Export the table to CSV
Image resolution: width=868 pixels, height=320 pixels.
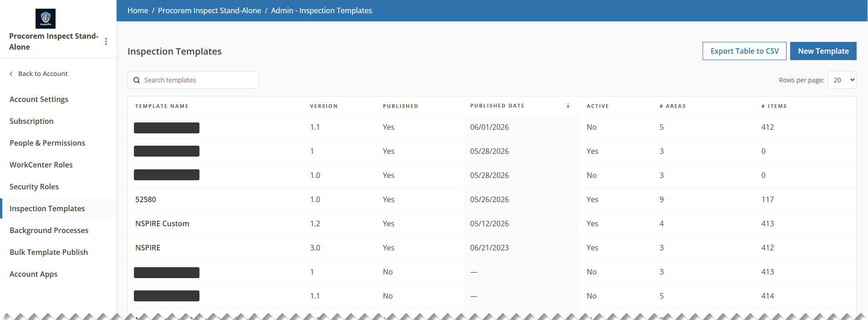click(x=745, y=51)
